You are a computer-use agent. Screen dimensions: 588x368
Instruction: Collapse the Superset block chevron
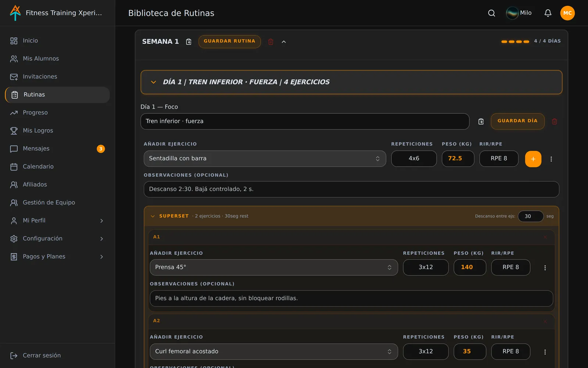153,216
